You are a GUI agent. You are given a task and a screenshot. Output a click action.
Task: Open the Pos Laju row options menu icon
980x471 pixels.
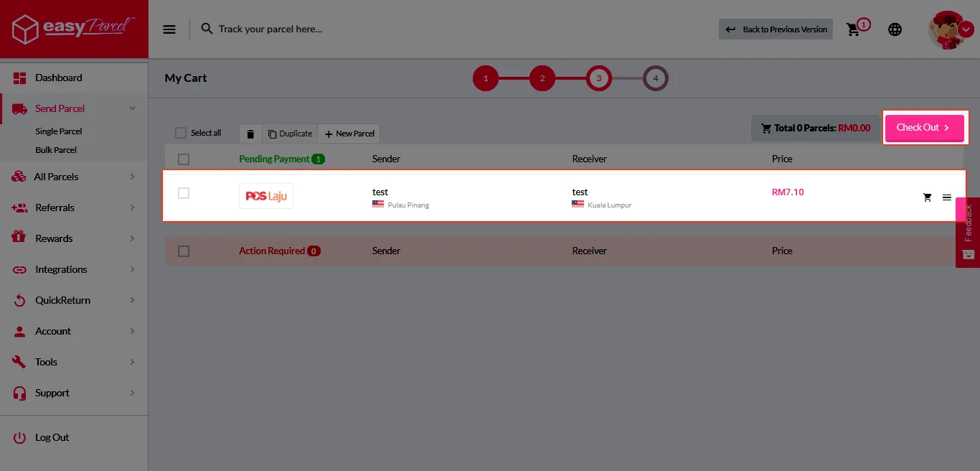point(947,197)
